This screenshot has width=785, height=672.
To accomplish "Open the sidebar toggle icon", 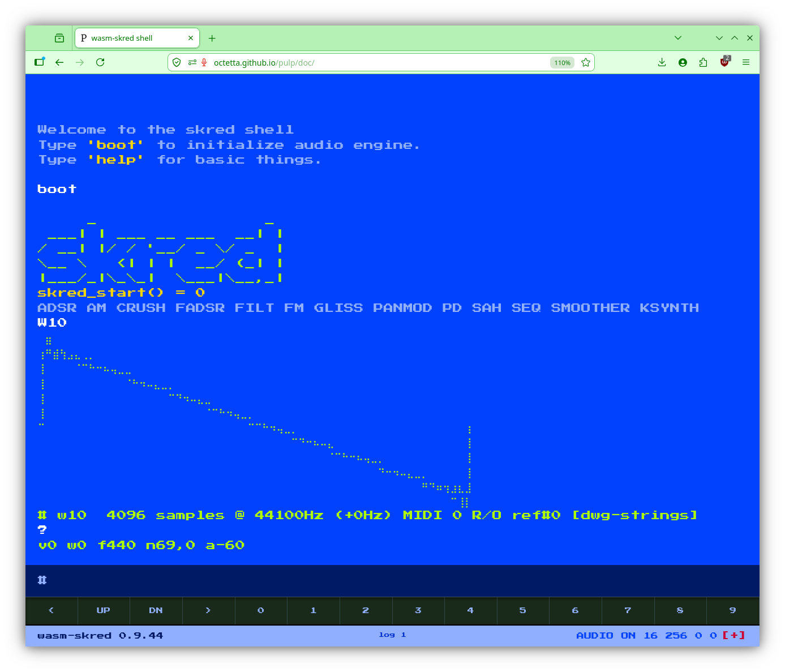I will (x=40, y=62).
